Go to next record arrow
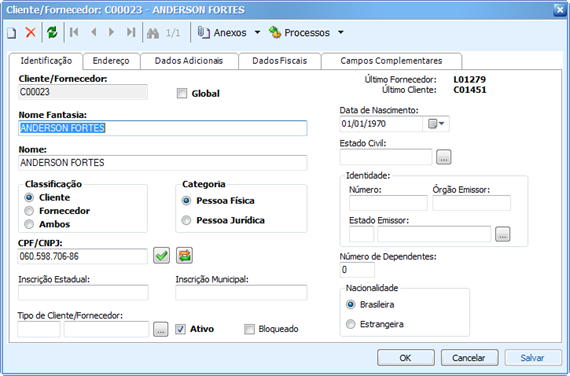This screenshot has height=376, width=570. [112, 32]
